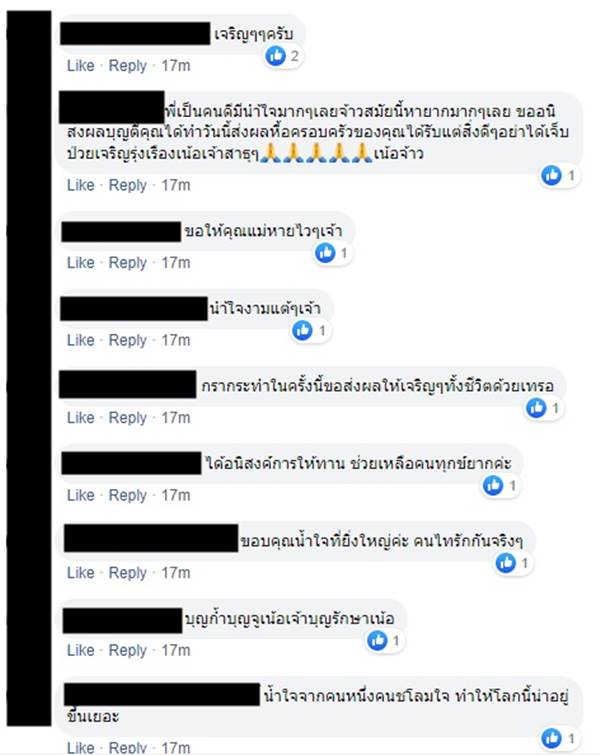Click 17m timestamp under 'น้ำใจงามแต้ๆเจ้า' comment
Screen dimensions: 600x755
[176, 340]
